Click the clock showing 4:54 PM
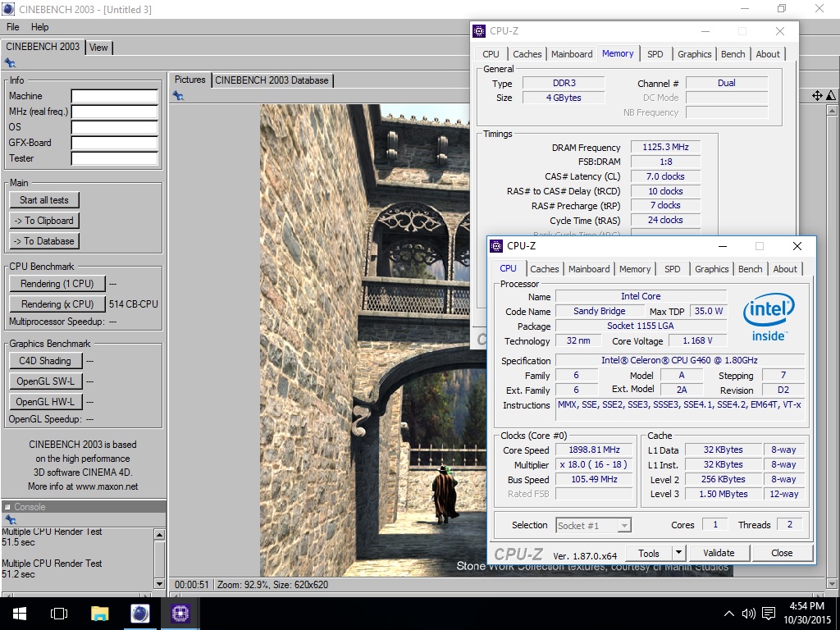Viewport: 840px width, 630px height. [807, 606]
